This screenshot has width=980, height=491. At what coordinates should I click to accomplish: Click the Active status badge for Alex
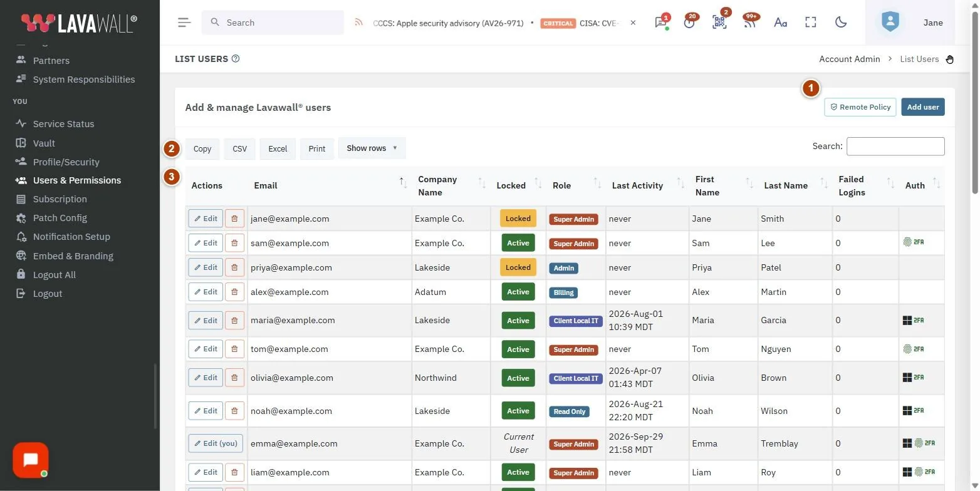coord(518,292)
